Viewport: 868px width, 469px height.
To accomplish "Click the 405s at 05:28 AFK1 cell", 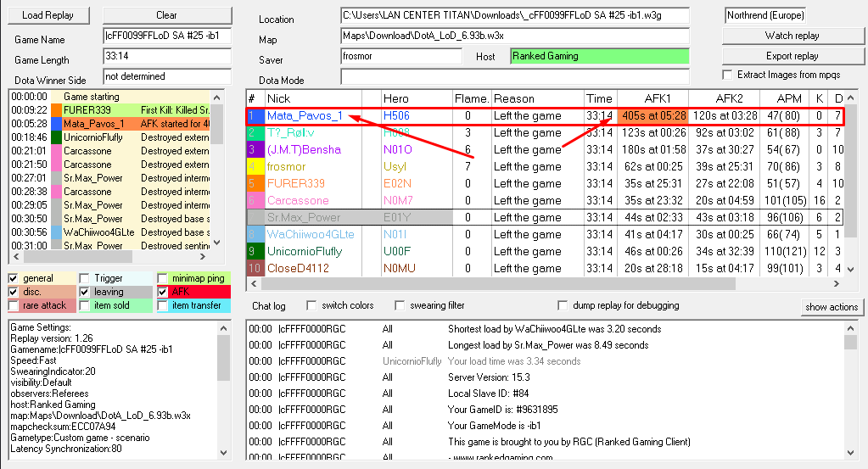I will 653,115.
